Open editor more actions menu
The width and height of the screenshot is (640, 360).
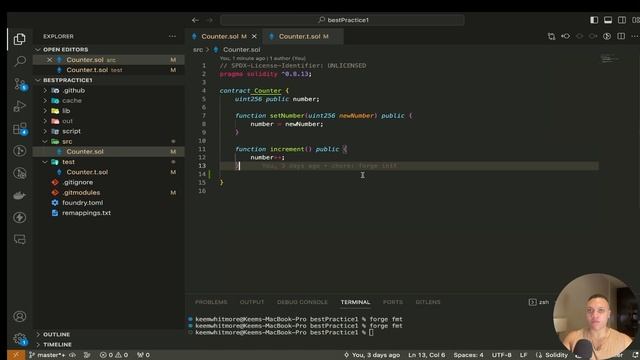635,36
